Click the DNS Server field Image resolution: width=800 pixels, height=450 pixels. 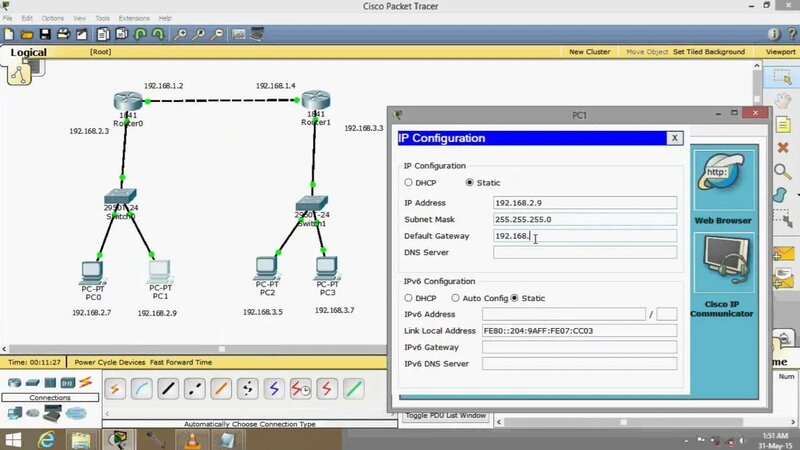[x=585, y=252]
